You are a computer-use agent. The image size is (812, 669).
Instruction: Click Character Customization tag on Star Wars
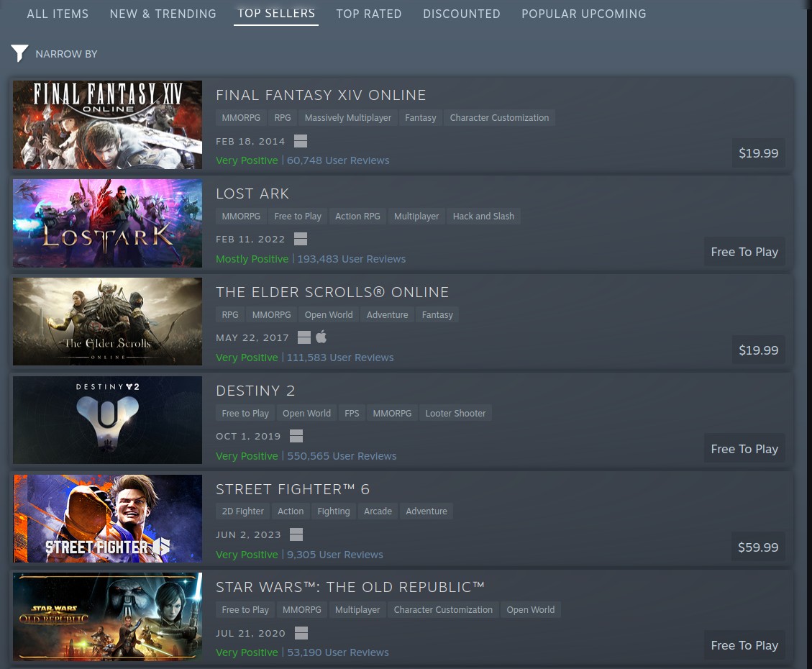click(443, 609)
